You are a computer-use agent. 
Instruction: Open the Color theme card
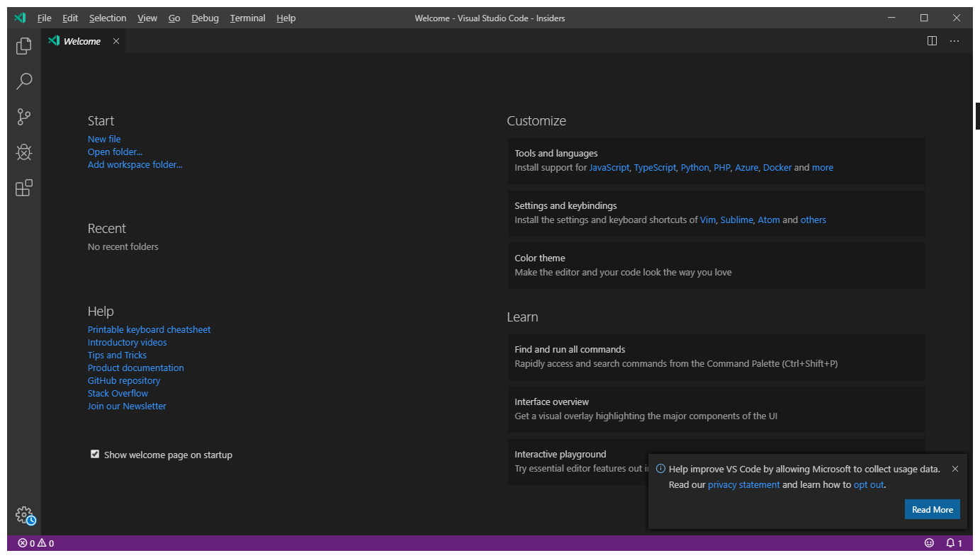[716, 266]
